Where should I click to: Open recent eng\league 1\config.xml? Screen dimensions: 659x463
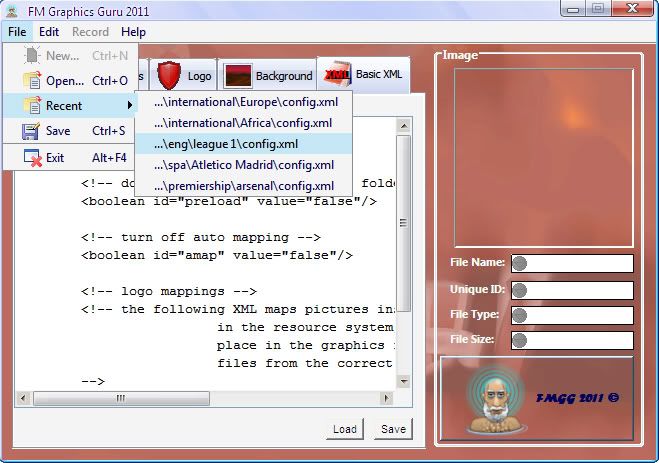[x=244, y=144]
